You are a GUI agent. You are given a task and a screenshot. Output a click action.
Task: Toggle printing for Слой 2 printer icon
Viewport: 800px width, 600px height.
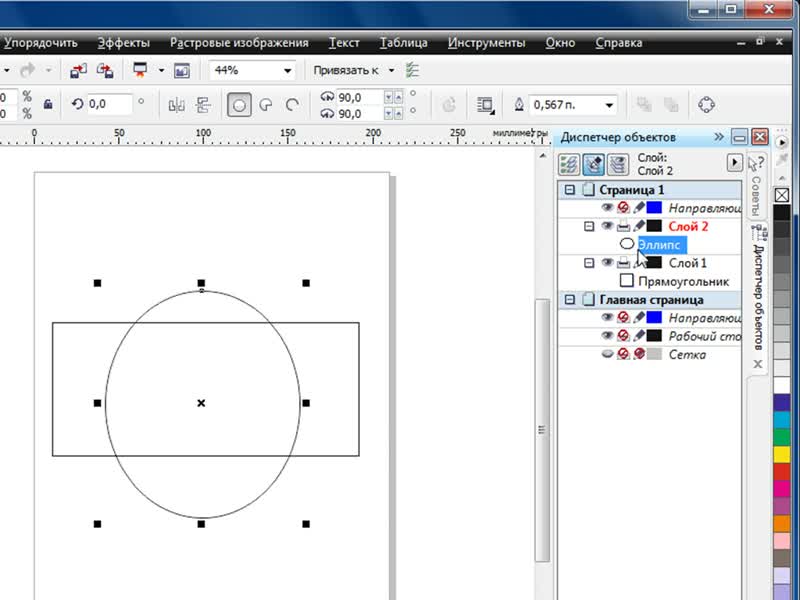pos(623,226)
